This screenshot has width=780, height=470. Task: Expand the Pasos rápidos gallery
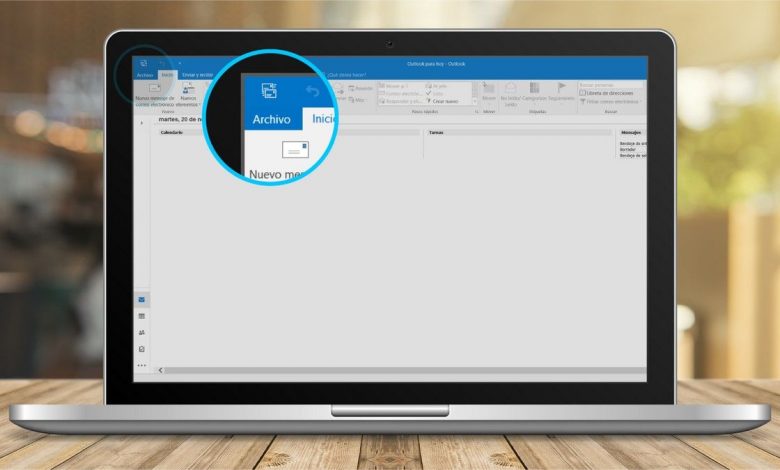coord(475,101)
